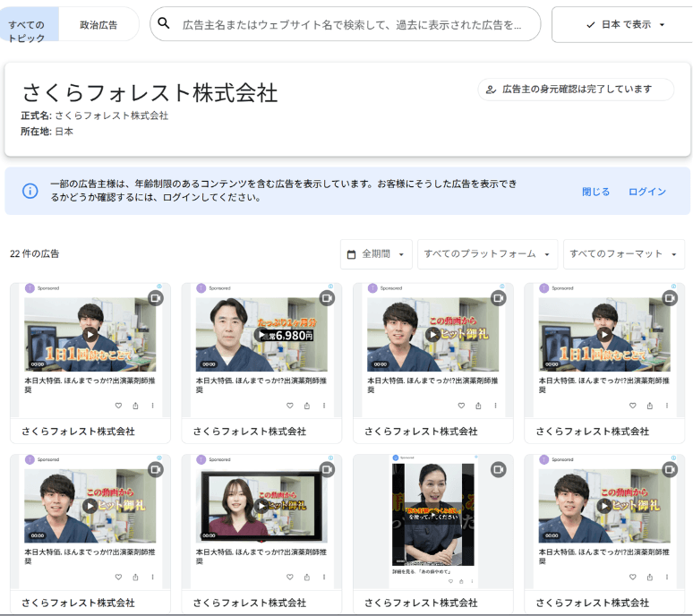This screenshot has width=693, height=616.
Task: Like the 6,980円 ad with the heart icon
Action: (290, 406)
